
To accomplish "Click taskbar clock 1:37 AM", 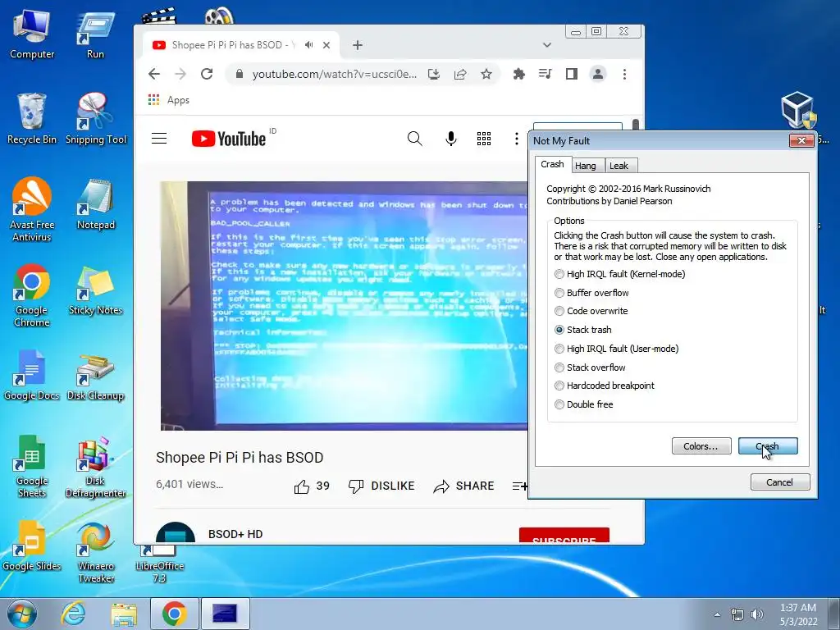I will (797, 614).
